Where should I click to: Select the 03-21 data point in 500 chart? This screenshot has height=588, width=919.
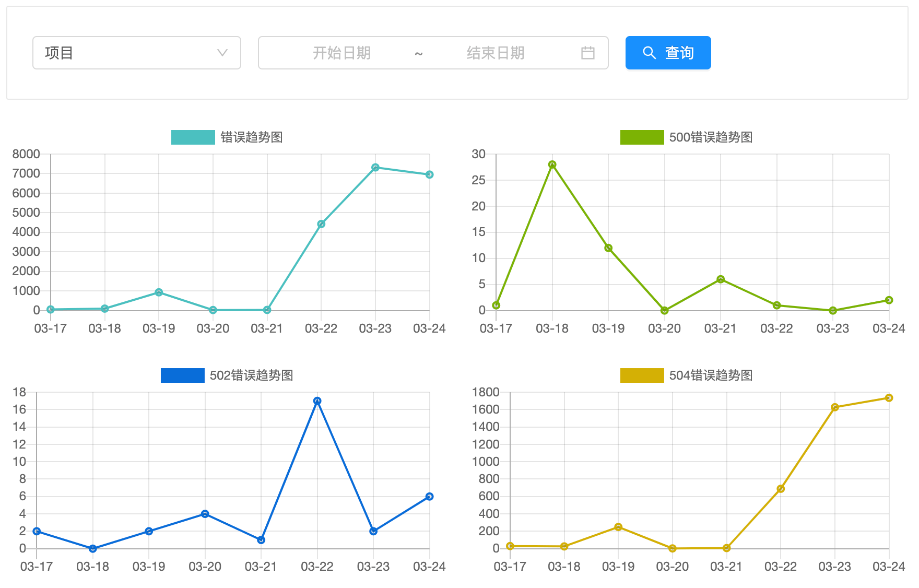[x=721, y=279]
